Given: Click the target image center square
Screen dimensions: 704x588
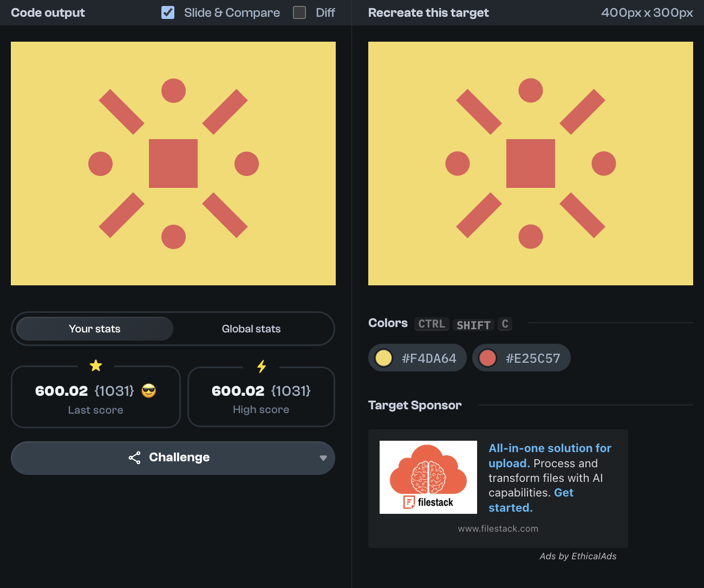Looking at the screenshot, I should [x=531, y=164].
